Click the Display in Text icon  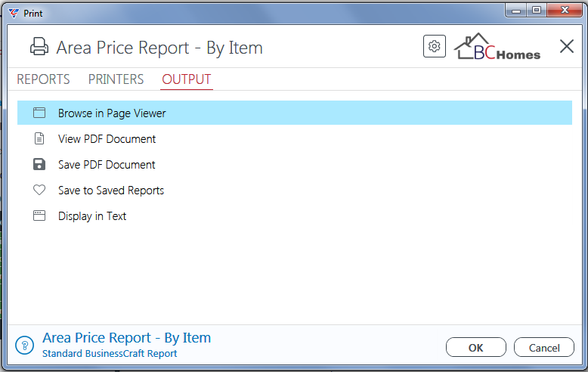[39, 215]
